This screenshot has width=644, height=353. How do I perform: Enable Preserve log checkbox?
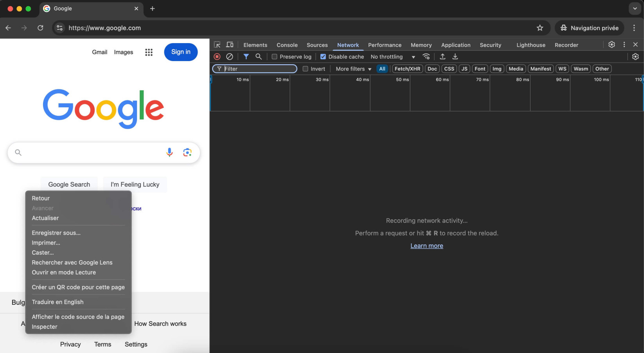coord(275,57)
